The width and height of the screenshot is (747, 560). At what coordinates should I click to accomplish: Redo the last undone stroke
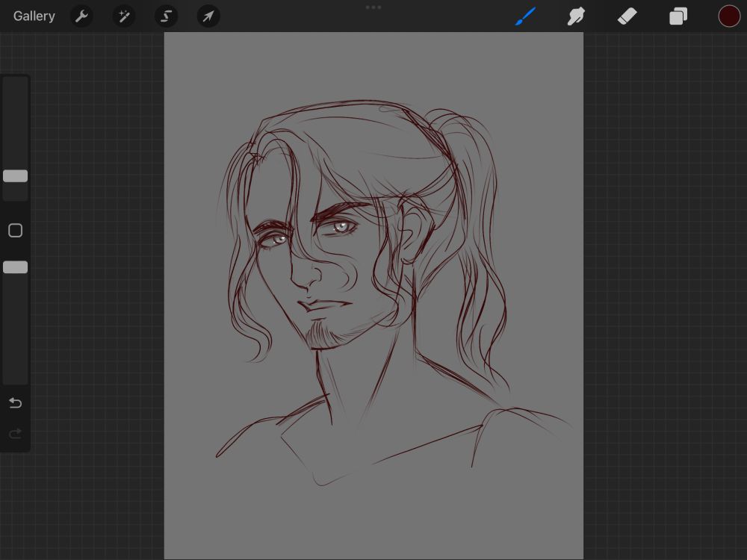pos(15,434)
